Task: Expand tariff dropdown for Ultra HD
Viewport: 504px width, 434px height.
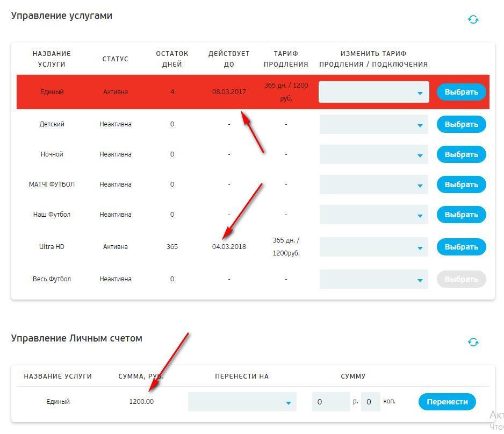Action: (x=373, y=247)
